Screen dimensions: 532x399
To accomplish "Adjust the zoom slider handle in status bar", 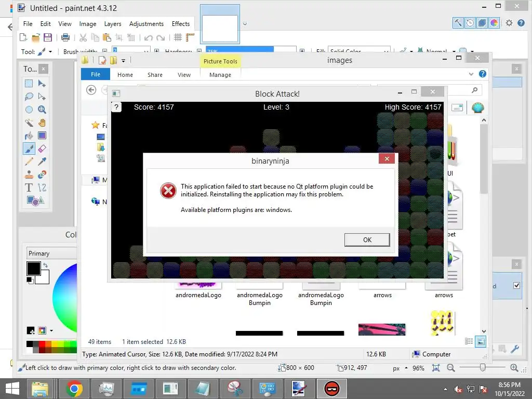I will coord(483,367).
